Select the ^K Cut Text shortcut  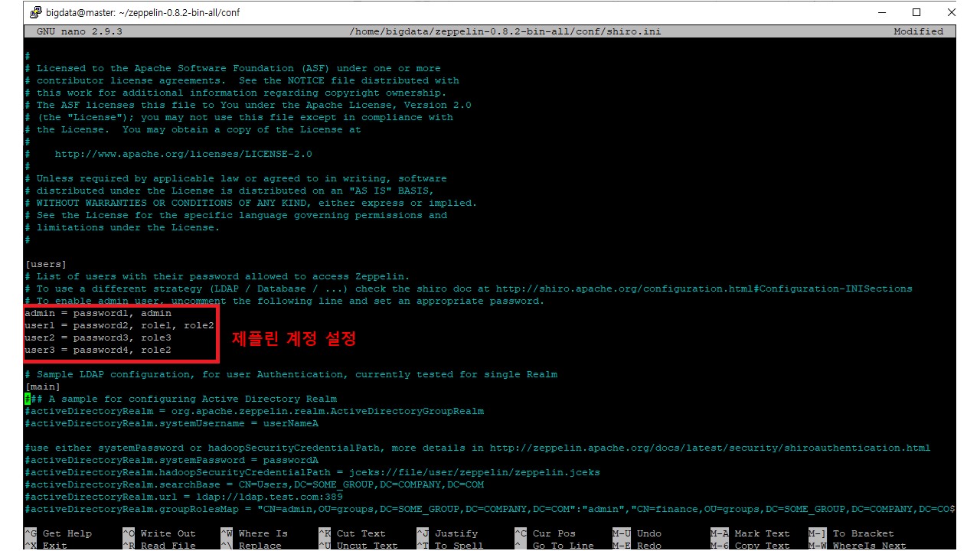pyautogui.click(x=352, y=533)
